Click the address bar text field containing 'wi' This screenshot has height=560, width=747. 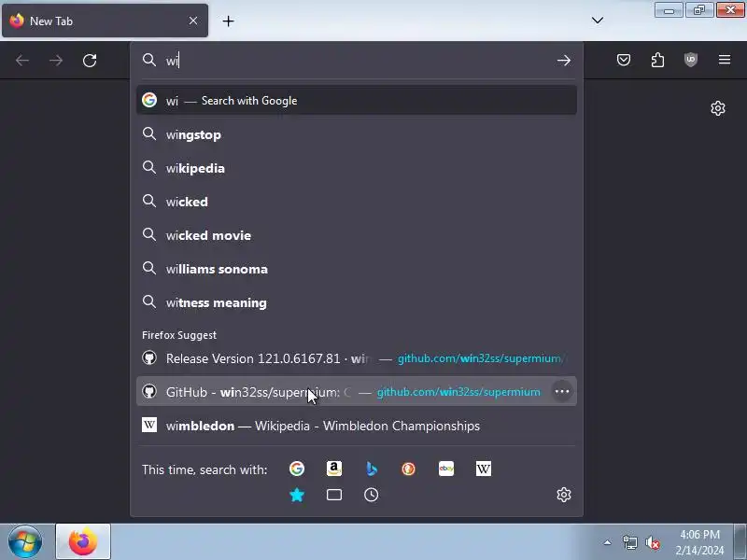(358, 61)
